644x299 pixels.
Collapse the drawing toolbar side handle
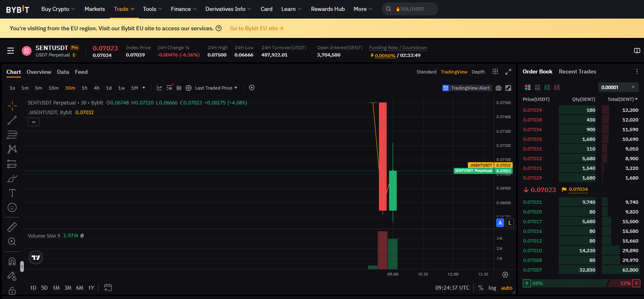(x=22, y=266)
